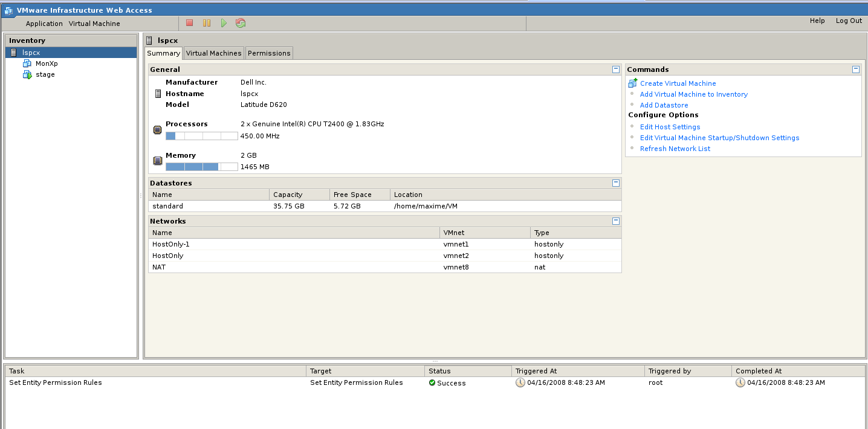Click the Memory usage bar
The width and height of the screenshot is (868, 429).
(x=202, y=167)
